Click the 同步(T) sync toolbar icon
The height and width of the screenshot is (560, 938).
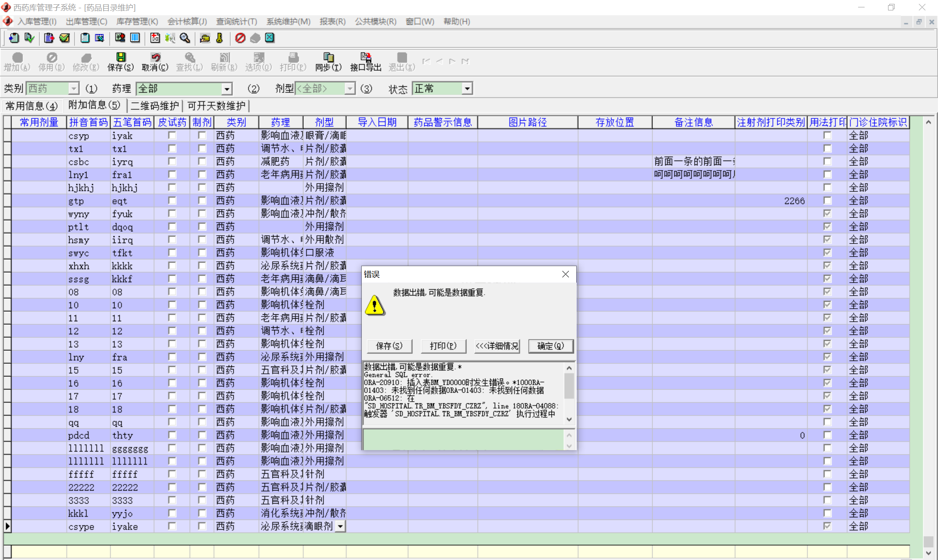(328, 62)
